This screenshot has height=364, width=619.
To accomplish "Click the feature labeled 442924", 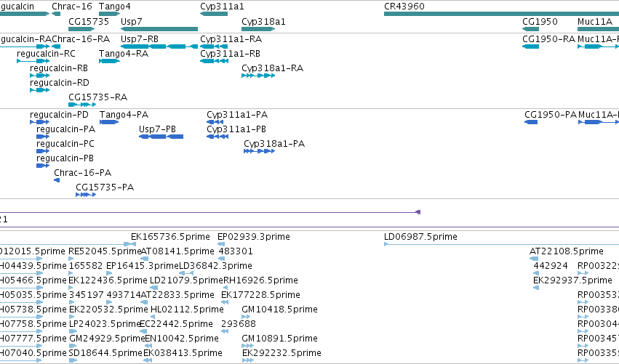I will pyautogui.click(x=551, y=265).
